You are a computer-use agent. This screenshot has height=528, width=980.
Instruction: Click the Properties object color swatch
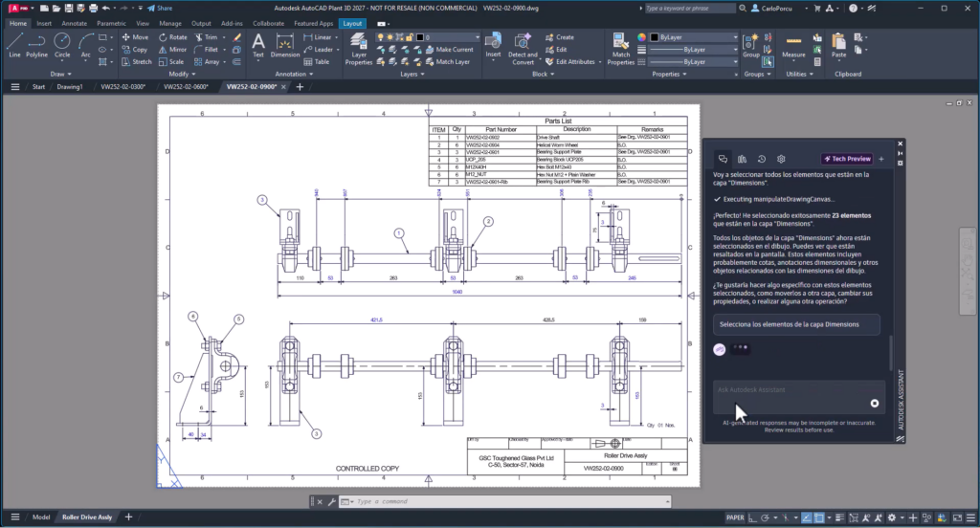pyautogui.click(x=655, y=37)
